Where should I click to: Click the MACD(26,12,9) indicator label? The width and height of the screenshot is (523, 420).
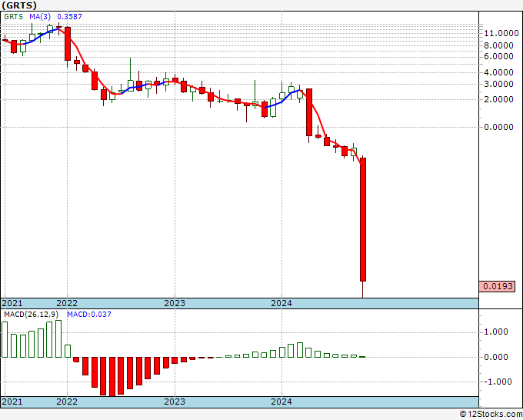point(32,315)
